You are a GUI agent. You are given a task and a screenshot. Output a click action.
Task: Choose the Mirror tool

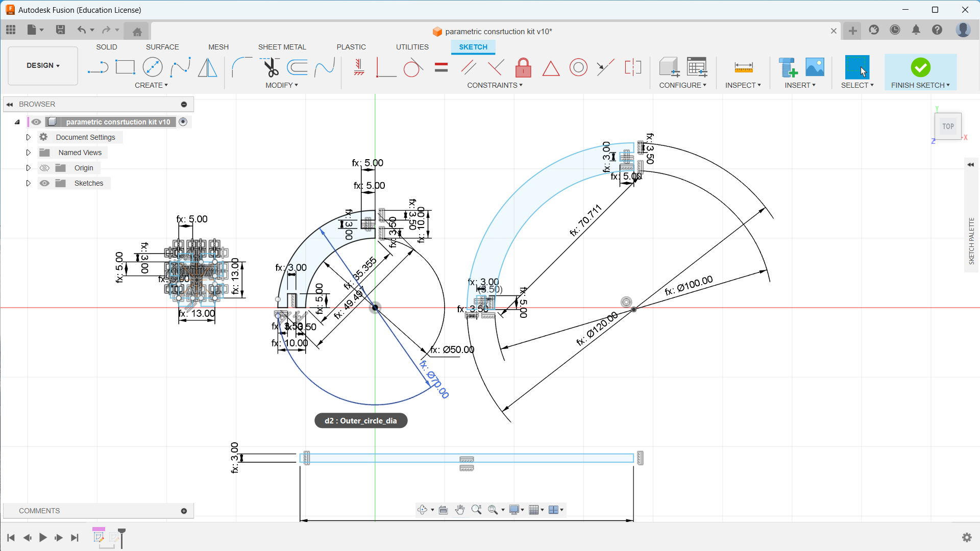207,67
